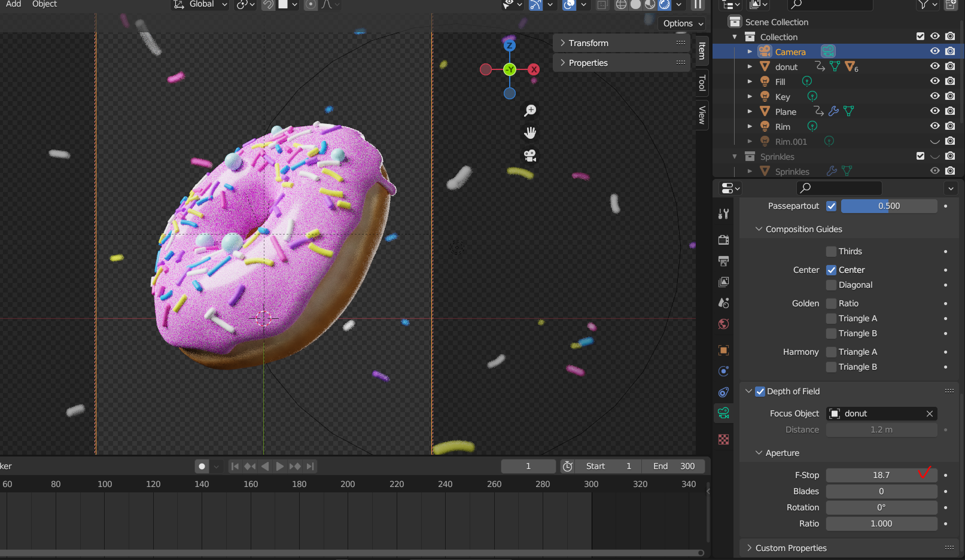Open the Camera Object Data properties tab
This screenshot has height=560, width=965.
click(x=724, y=413)
